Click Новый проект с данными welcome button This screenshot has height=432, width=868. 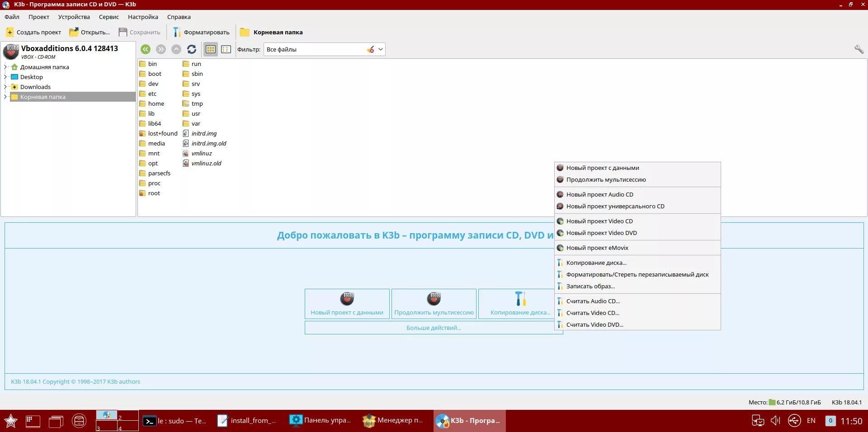click(x=347, y=304)
